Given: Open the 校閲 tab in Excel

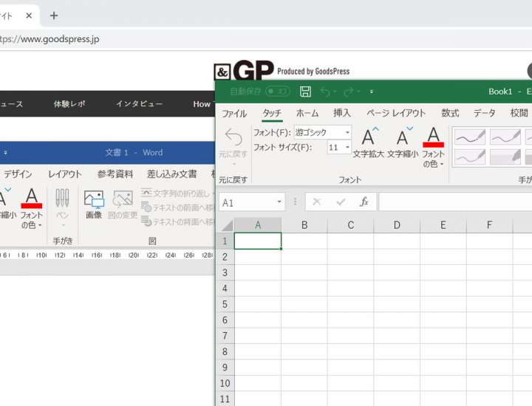Looking at the screenshot, I should click(519, 113).
